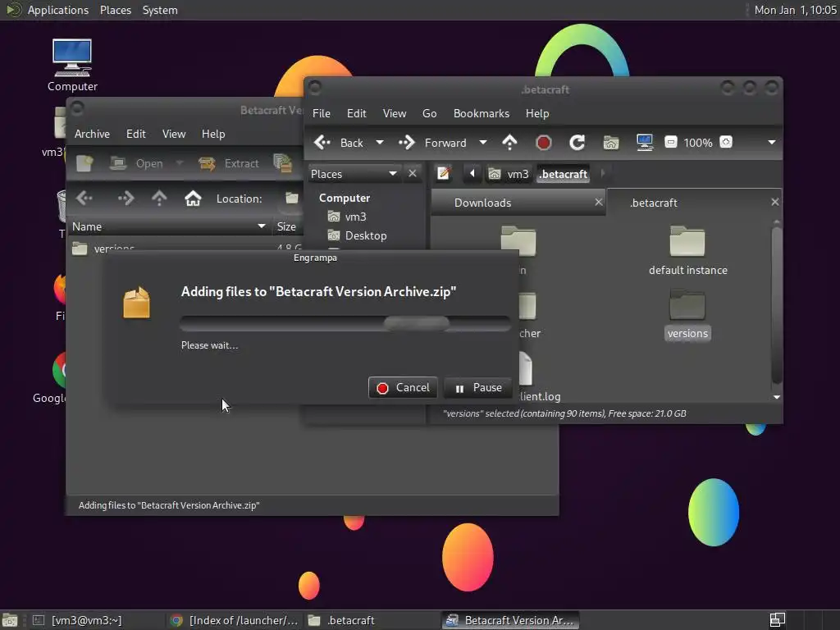This screenshot has height=630, width=840.
Task: Click the home icon in Engrampa
Action: (193, 199)
